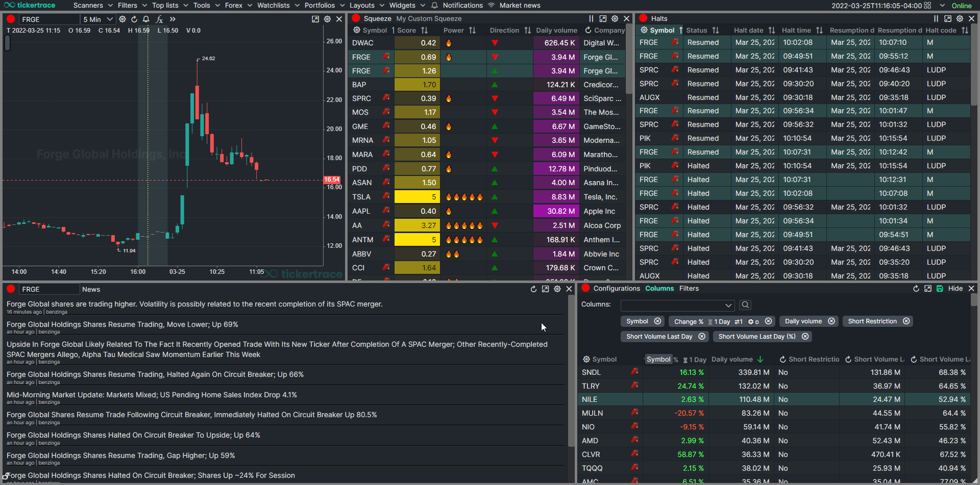Remove the Daily volume column chip
Image resolution: width=980 pixels, height=485 pixels.
pyautogui.click(x=831, y=321)
